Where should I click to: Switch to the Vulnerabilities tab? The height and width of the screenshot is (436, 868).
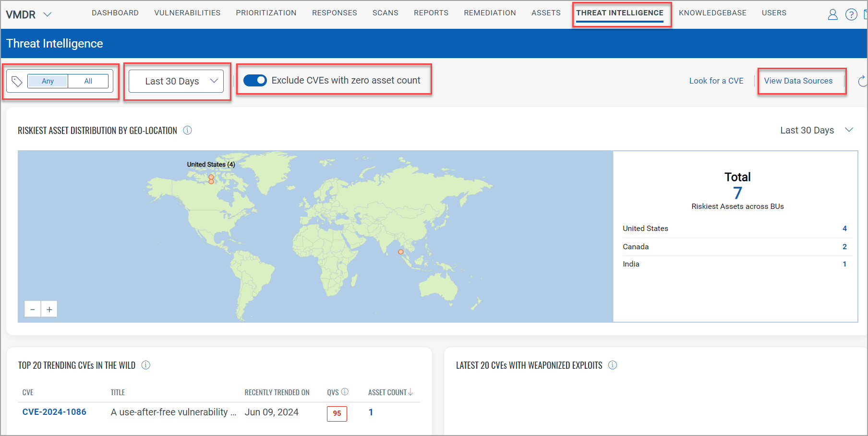[187, 13]
